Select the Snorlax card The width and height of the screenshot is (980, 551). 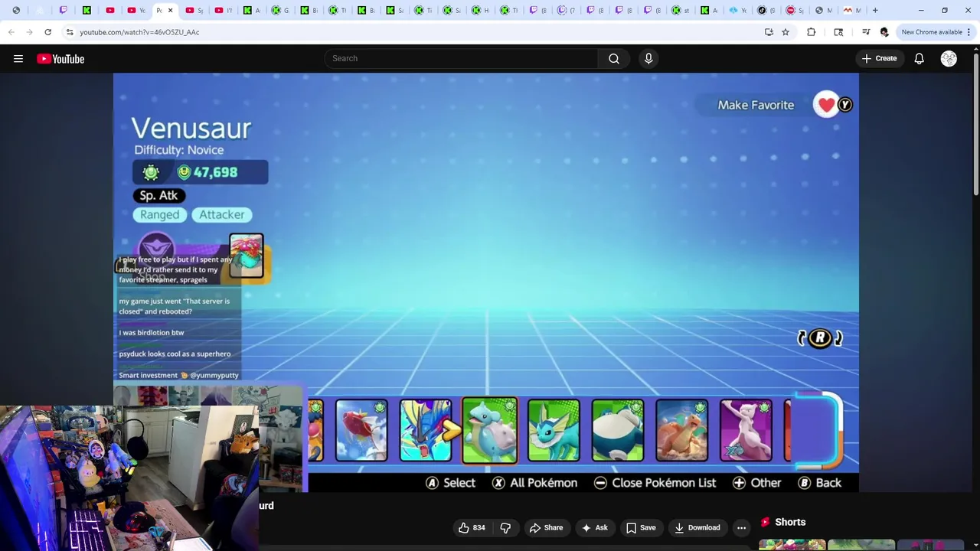618,431
